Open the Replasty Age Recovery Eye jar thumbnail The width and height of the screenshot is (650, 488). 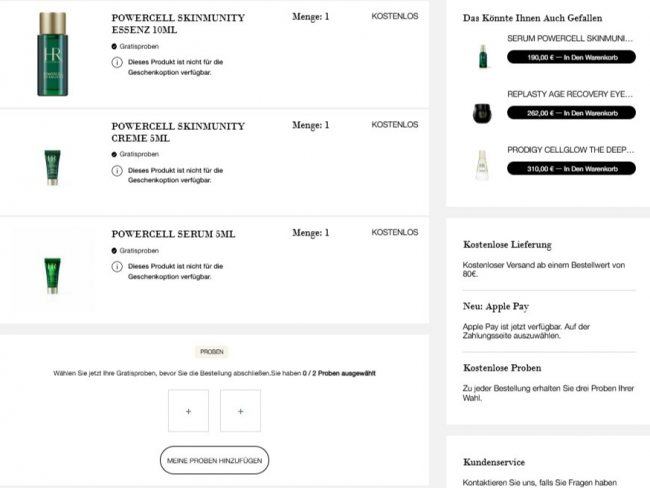pyautogui.click(x=483, y=113)
